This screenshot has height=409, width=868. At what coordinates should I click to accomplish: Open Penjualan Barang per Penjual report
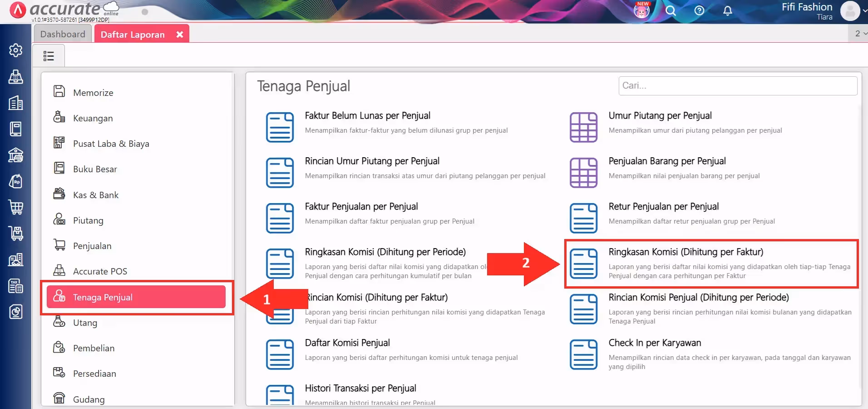point(667,161)
